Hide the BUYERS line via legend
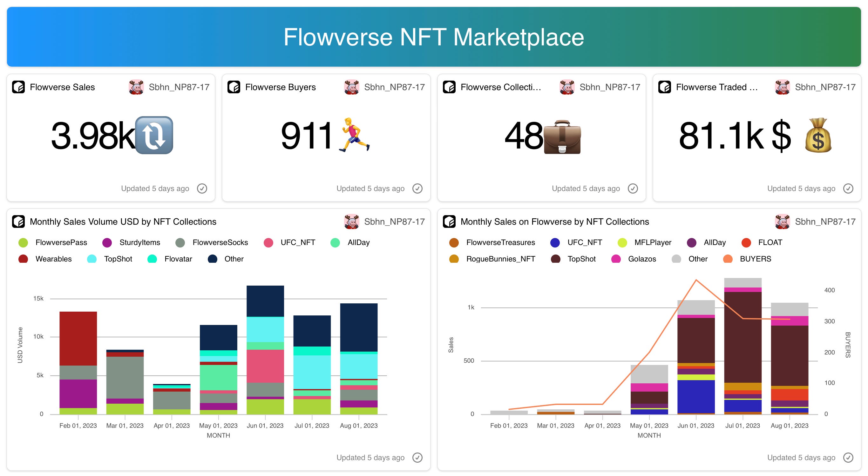This screenshot has width=868, height=476. click(755, 259)
